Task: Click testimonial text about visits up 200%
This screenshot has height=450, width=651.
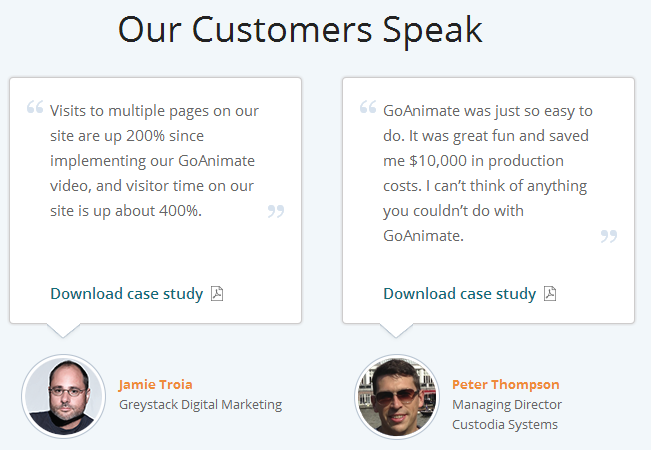Action: 150,160
